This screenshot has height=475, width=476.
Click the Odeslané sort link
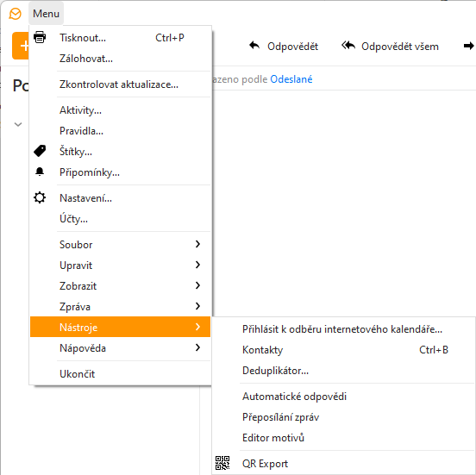[291, 79]
